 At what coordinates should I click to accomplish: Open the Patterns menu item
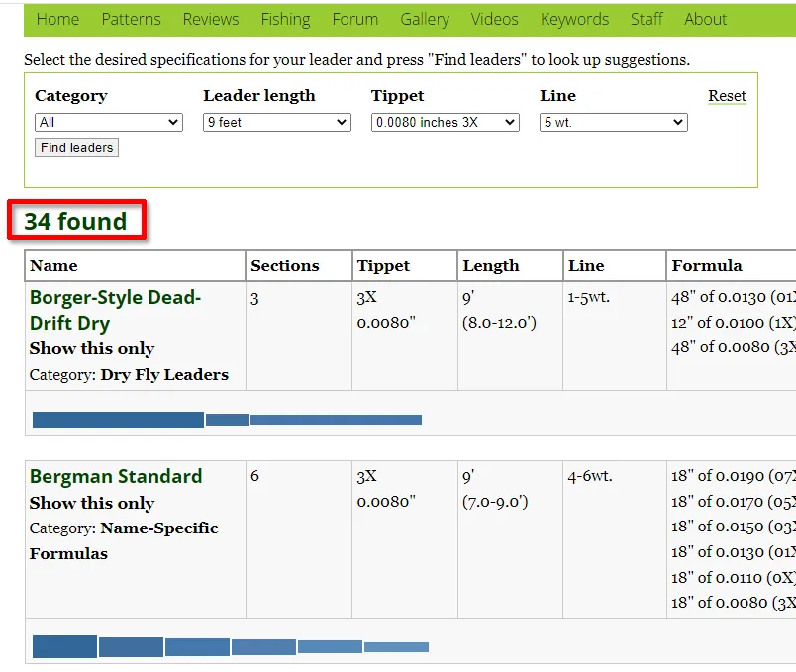pos(131,19)
